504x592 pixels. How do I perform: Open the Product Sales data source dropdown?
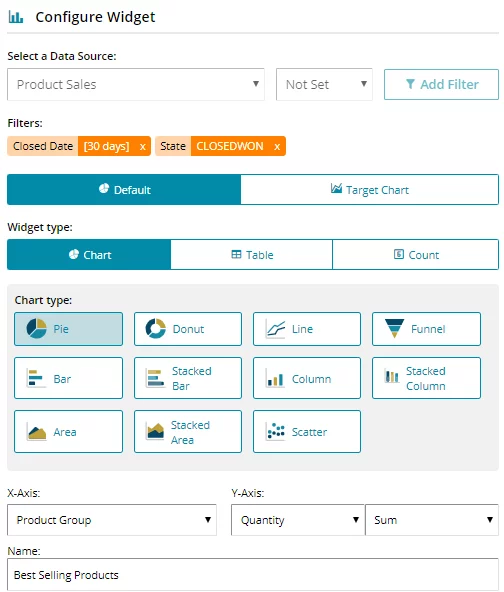pos(136,85)
